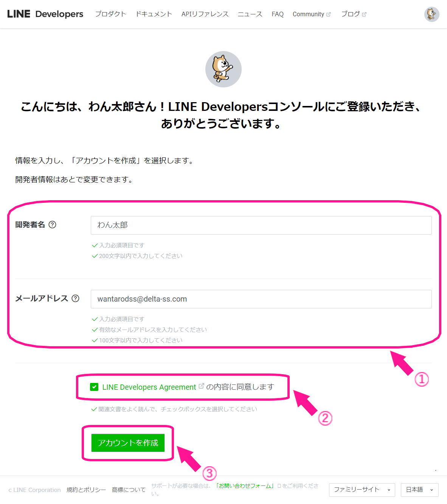This screenshot has width=447, height=504.
Task: Open the ニュース page
Action: [250, 14]
